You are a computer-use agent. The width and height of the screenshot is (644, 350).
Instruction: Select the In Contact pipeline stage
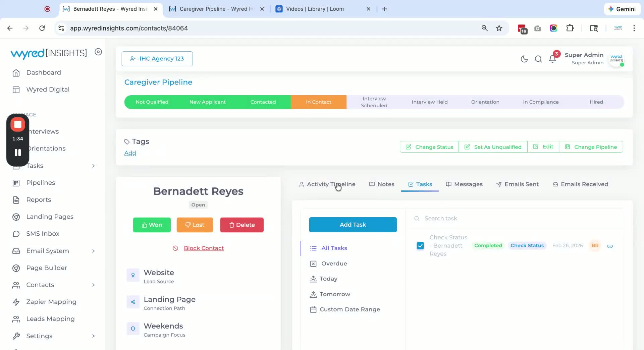pos(319,102)
